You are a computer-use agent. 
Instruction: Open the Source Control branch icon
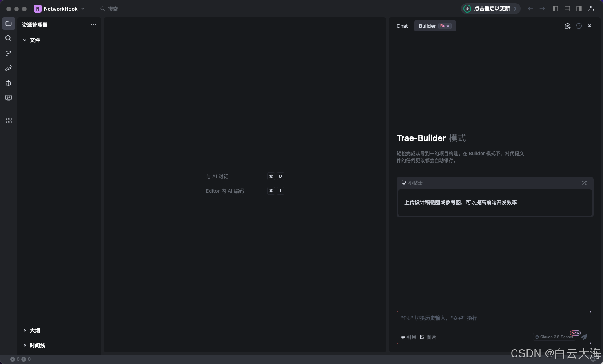tap(9, 53)
